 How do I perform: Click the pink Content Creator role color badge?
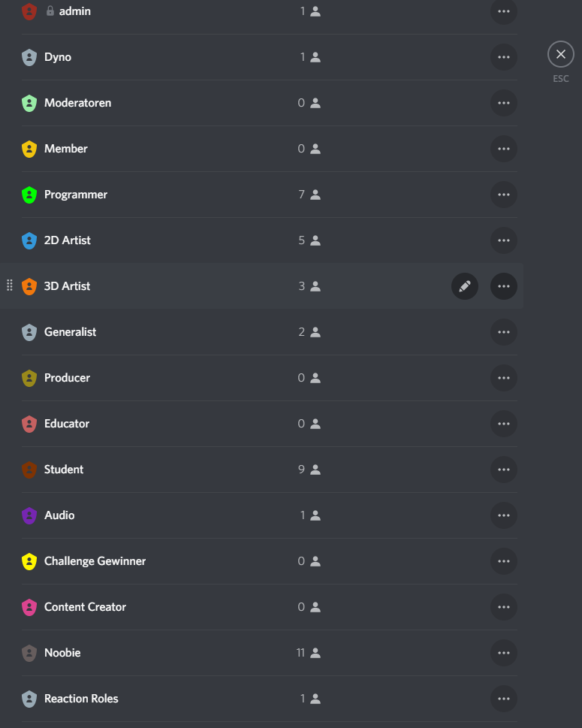click(29, 607)
